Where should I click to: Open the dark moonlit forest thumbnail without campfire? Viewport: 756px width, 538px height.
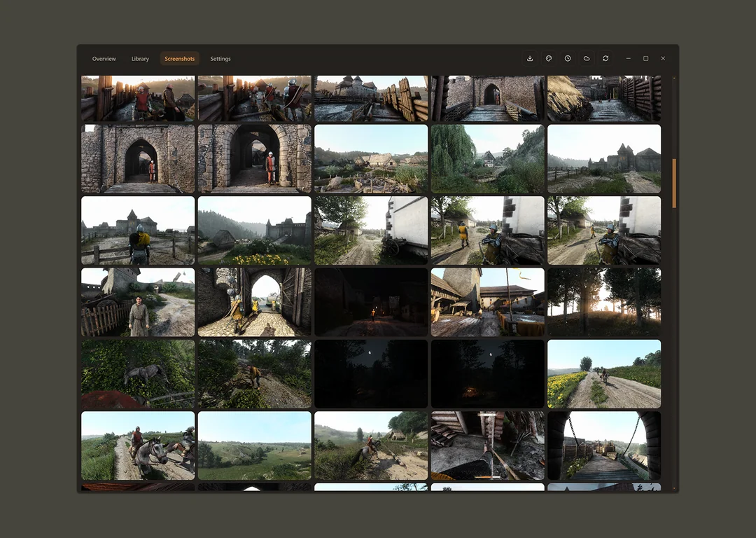click(371, 374)
